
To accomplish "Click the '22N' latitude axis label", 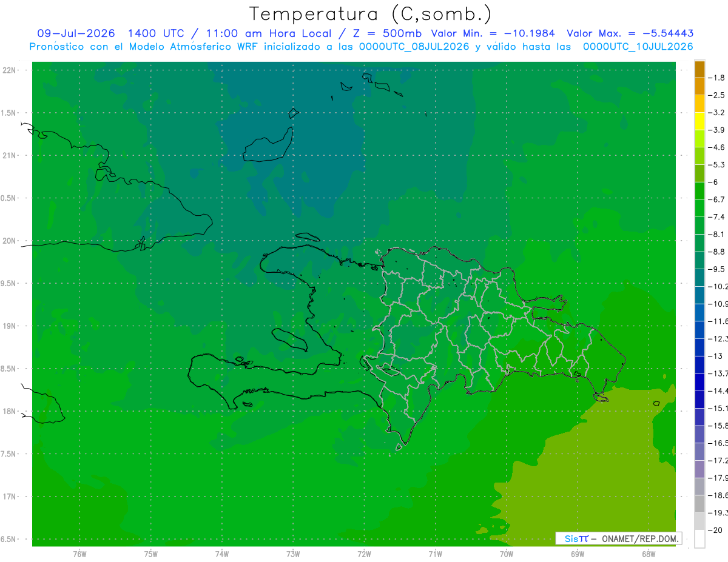I will [x=9, y=70].
